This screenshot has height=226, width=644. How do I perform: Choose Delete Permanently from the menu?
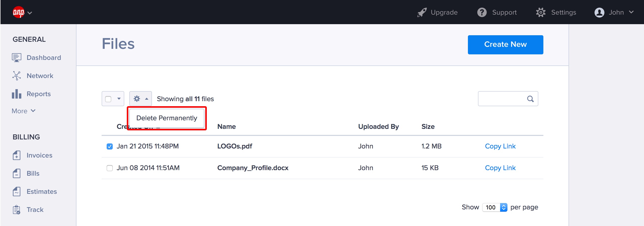click(167, 118)
